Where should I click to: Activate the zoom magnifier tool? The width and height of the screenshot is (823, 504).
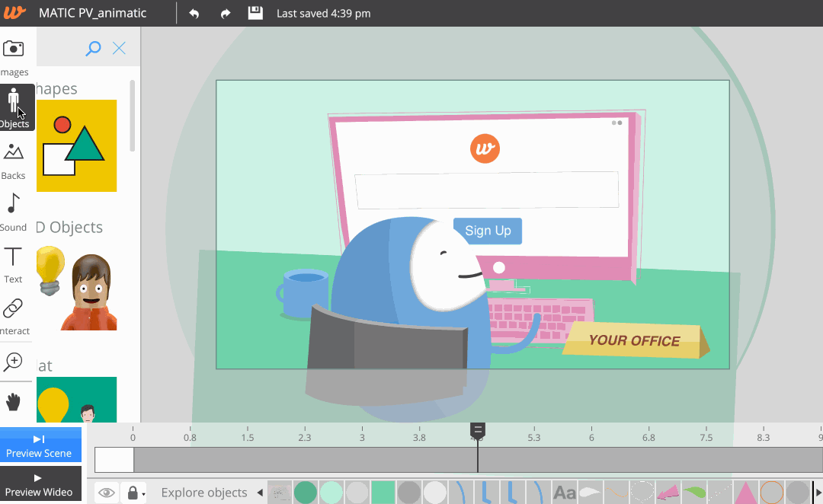click(13, 362)
